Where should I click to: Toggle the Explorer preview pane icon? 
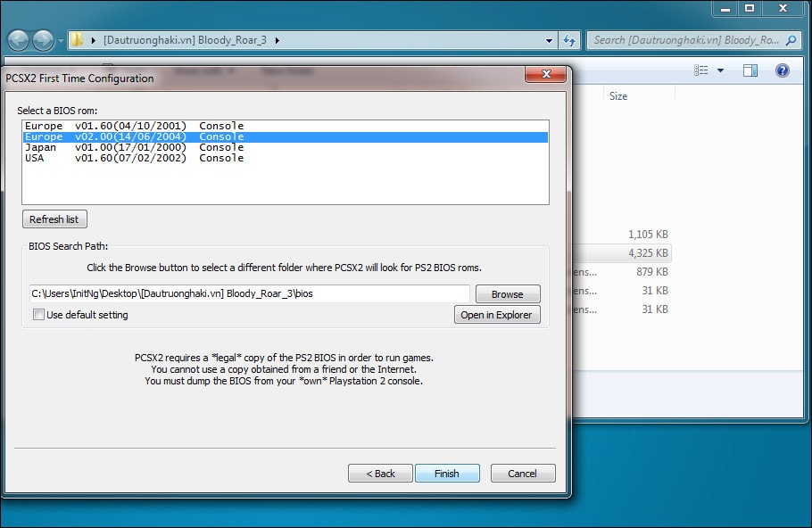(750, 70)
